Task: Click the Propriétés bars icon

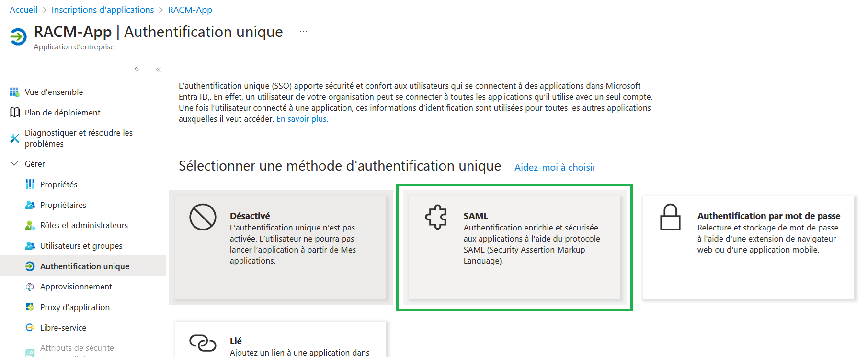Action: [x=30, y=184]
